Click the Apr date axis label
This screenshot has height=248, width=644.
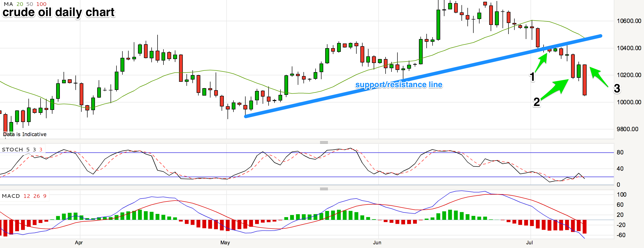79,243
